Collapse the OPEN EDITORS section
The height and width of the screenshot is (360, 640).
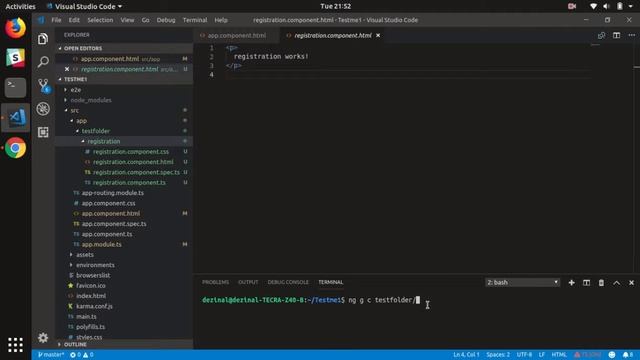[124, 48]
